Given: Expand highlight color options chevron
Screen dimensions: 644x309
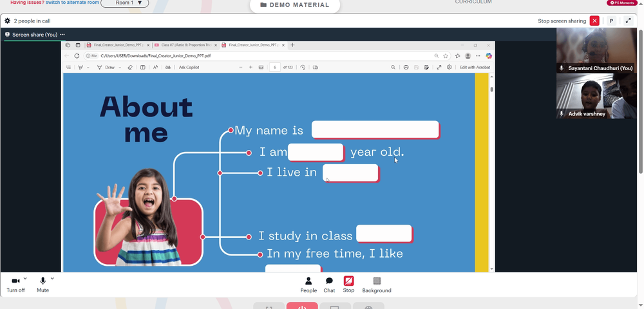Looking at the screenshot, I should [x=88, y=68].
